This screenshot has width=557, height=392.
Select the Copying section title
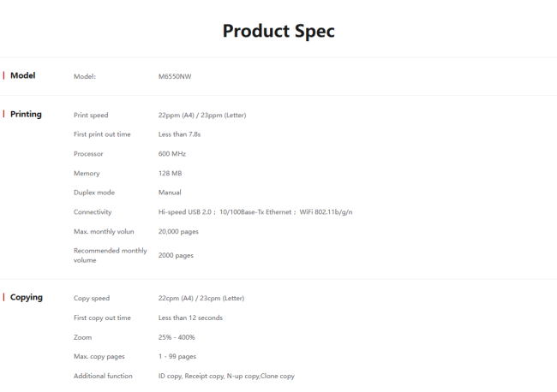pyautogui.click(x=27, y=297)
